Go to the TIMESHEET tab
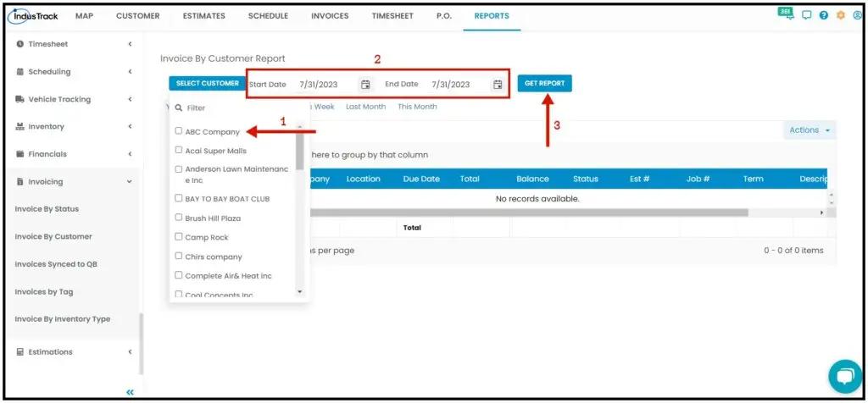Screen dimensions: 868x403 tap(392, 16)
